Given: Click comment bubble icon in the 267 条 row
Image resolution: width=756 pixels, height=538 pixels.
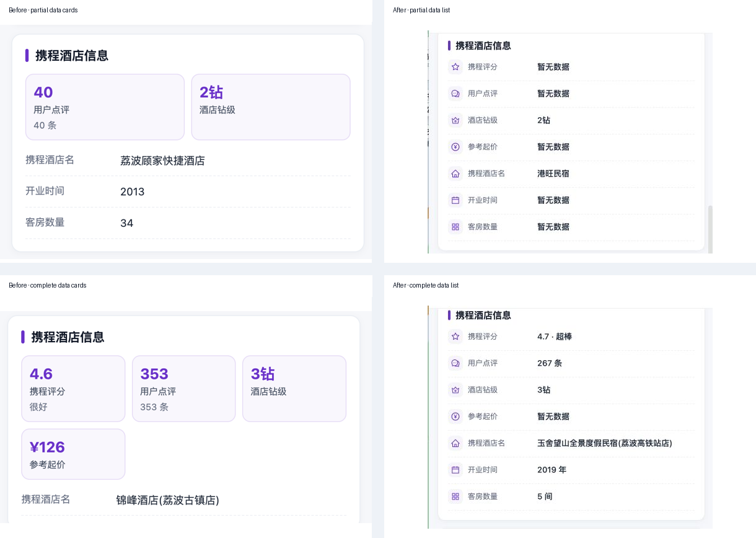Looking at the screenshot, I should [455, 363].
